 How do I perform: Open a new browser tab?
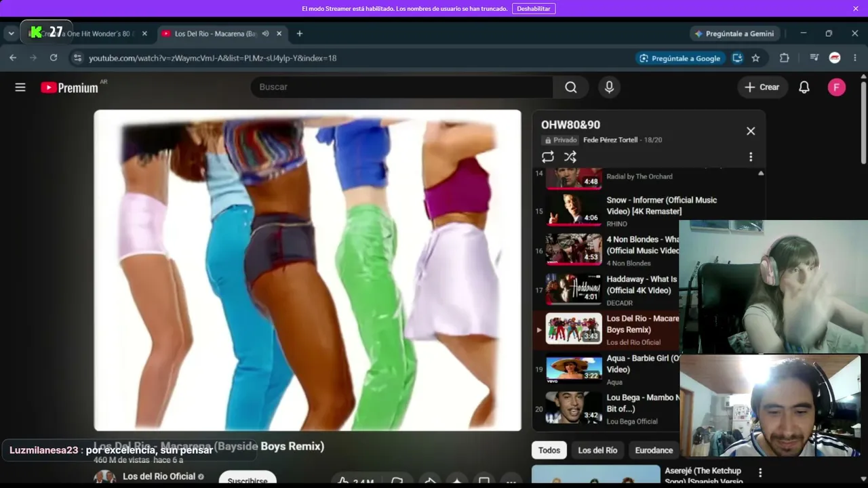(300, 33)
